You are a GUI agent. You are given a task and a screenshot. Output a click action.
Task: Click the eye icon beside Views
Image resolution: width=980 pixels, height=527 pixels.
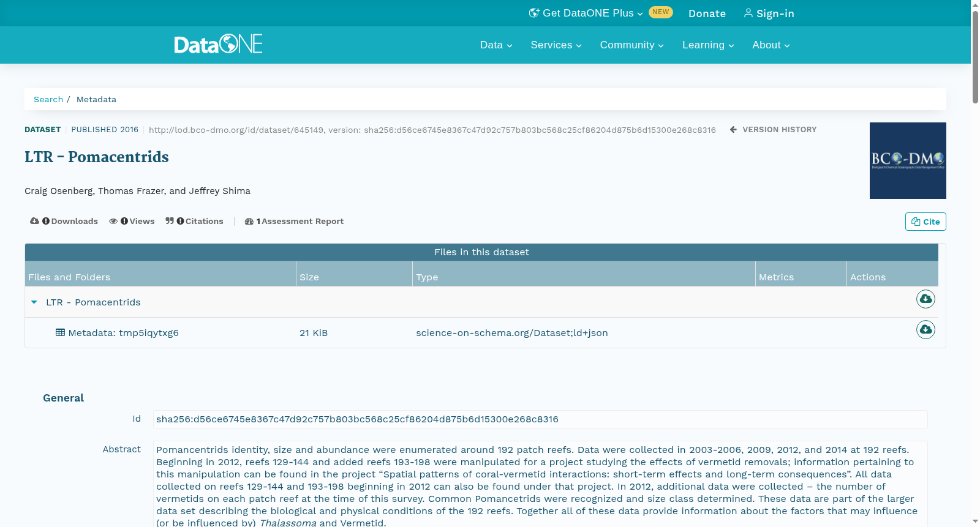[x=113, y=221]
